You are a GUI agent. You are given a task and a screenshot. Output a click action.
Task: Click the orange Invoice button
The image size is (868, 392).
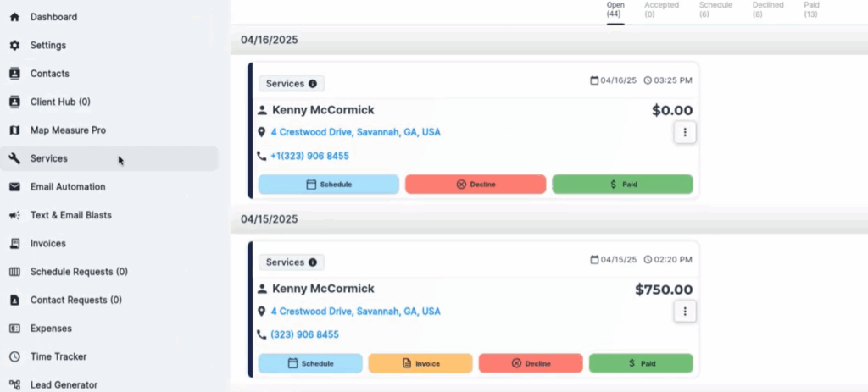420,363
